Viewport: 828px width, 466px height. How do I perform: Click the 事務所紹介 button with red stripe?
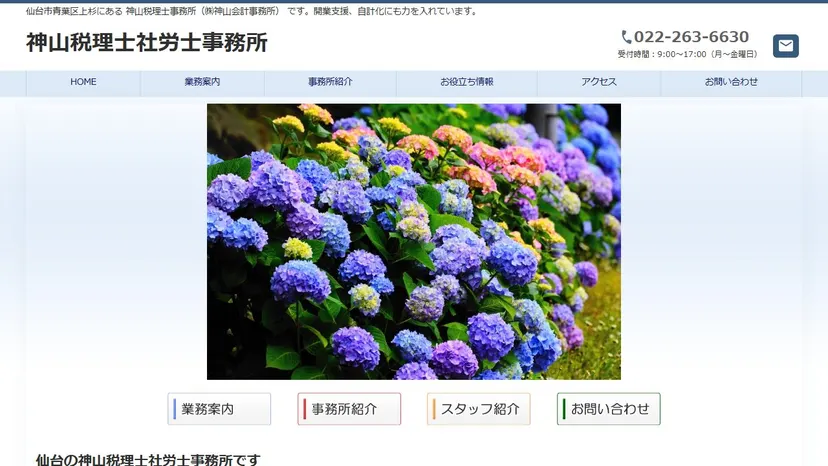349,409
